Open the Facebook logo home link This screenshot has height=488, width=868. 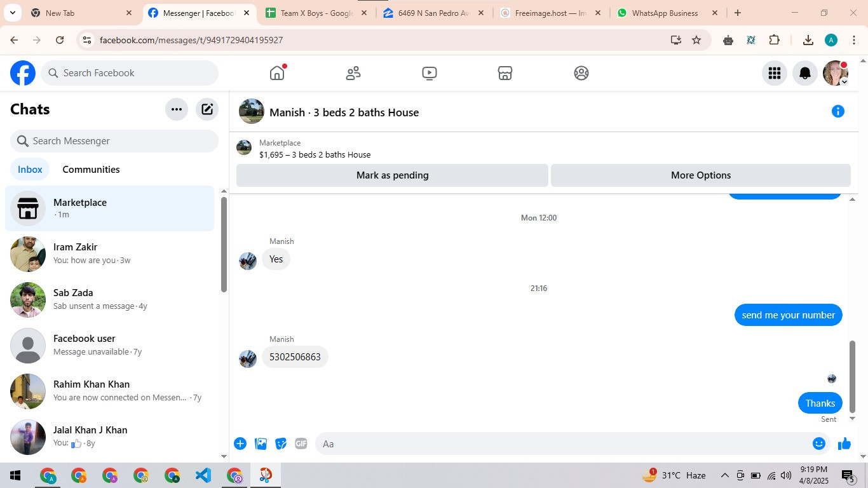pos(23,73)
